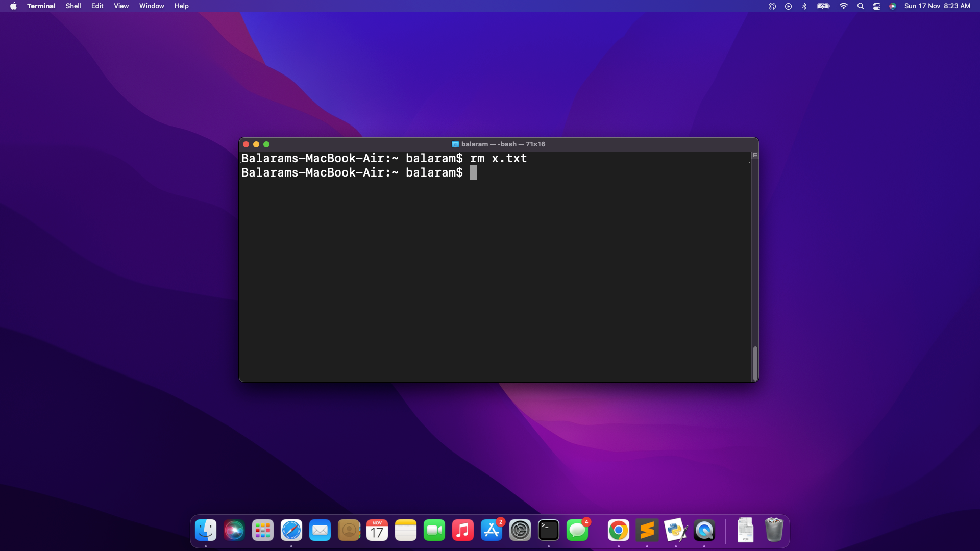
Task: Open Bluetooth status menu
Action: click(804, 6)
